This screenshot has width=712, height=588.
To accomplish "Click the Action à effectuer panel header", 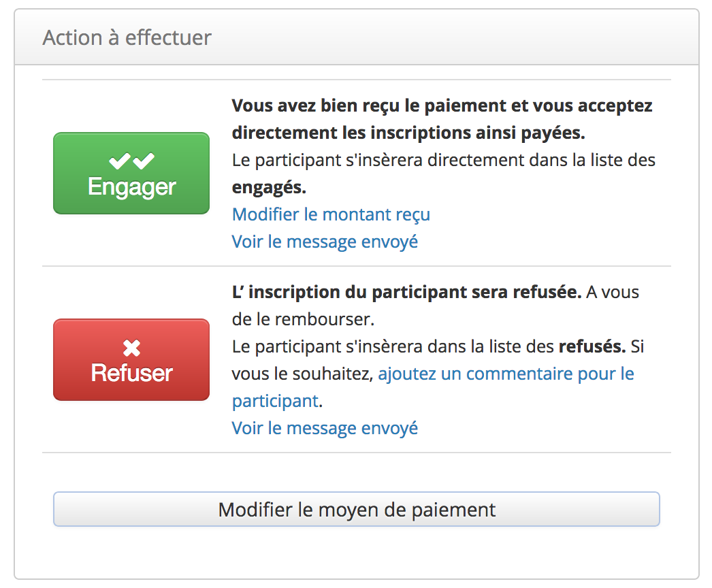I will tap(357, 37).
